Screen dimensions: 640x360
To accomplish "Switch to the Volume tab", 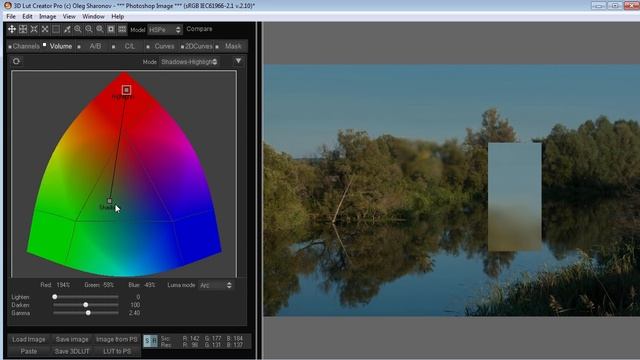I will pyautogui.click(x=61, y=47).
